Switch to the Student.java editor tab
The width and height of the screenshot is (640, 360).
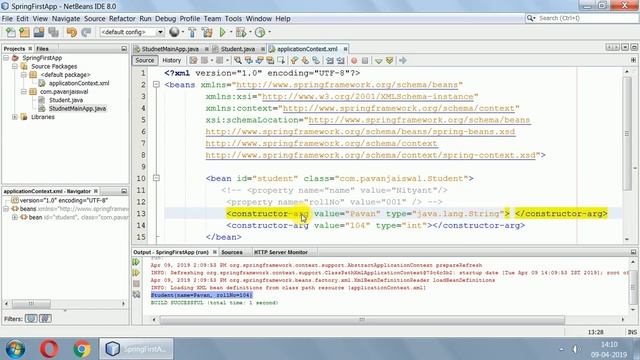(238, 49)
